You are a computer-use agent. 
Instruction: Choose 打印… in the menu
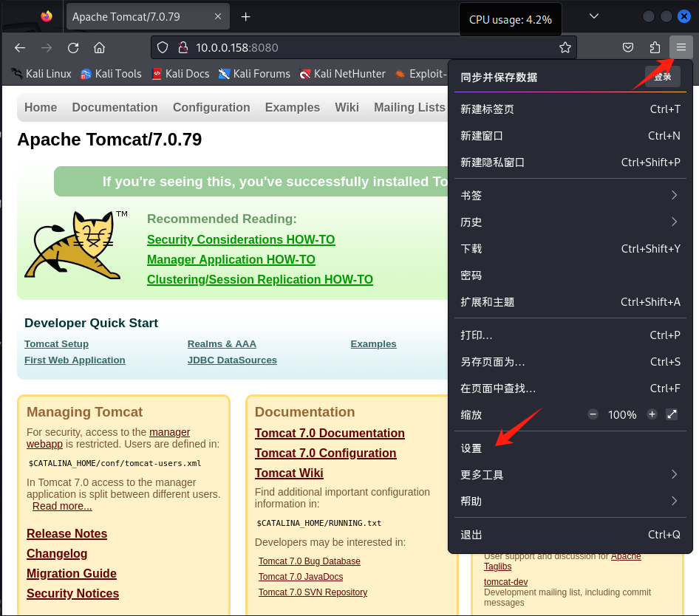(x=570, y=335)
